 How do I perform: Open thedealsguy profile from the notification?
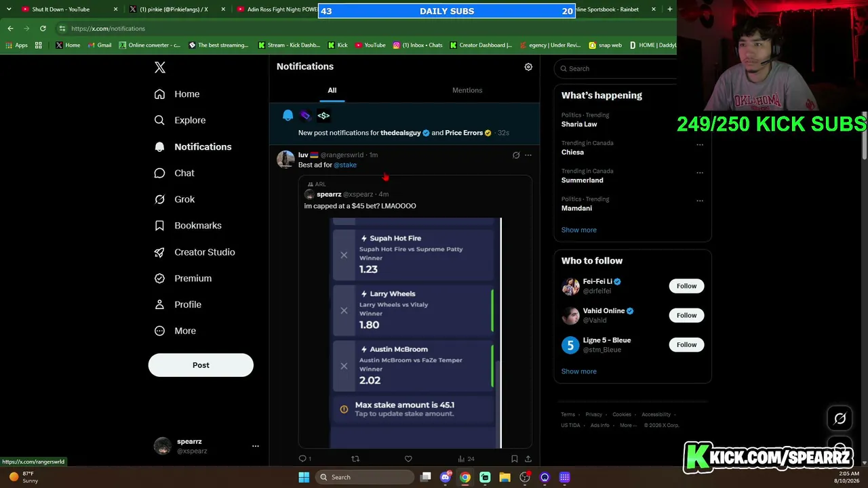click(x=401, y=133)
